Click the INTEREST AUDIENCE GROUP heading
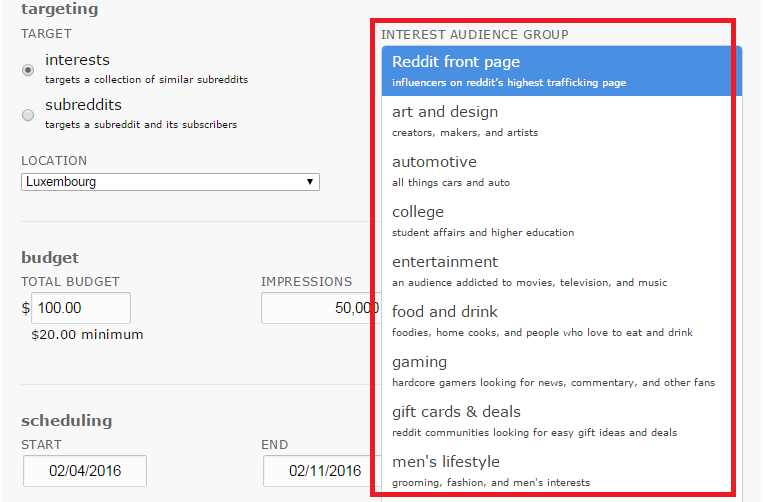 [474, 35]
